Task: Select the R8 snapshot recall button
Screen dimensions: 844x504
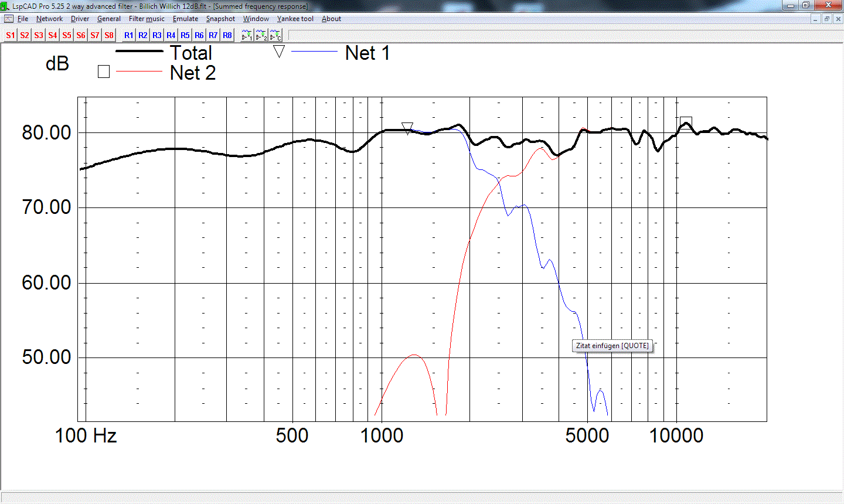Action: 227,35
